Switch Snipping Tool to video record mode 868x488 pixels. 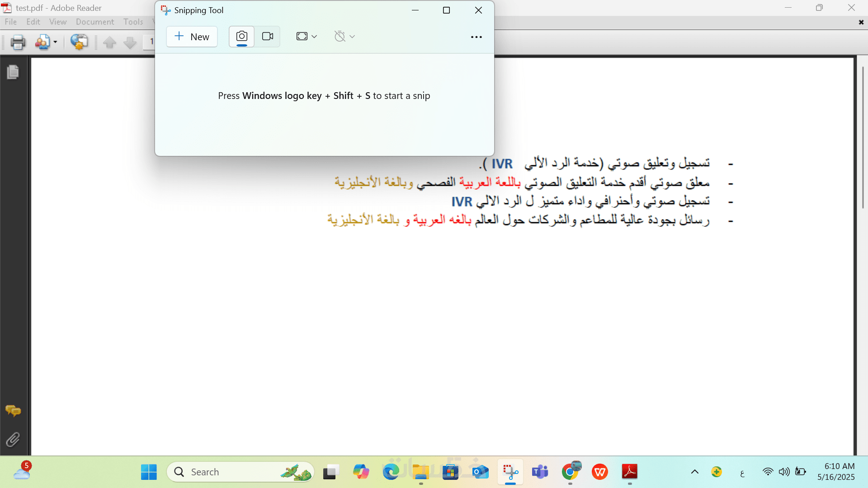point(268,37)
